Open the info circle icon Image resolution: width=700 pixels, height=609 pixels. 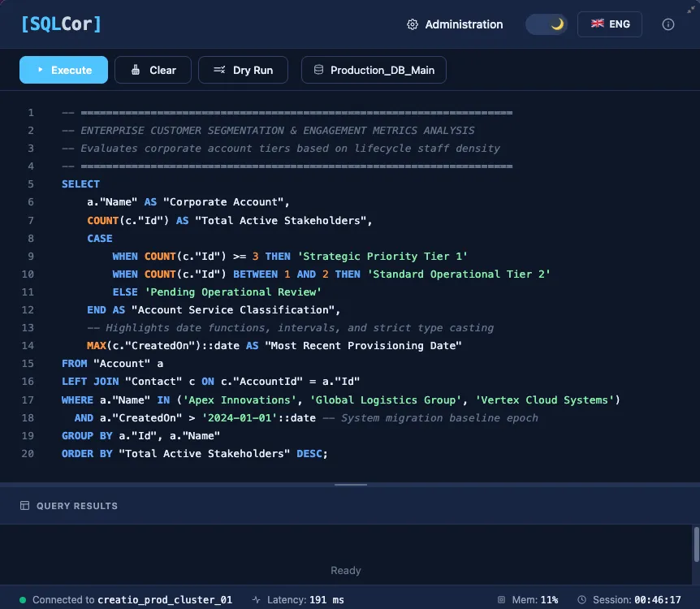pyautogui.click(x=668, y=24)
